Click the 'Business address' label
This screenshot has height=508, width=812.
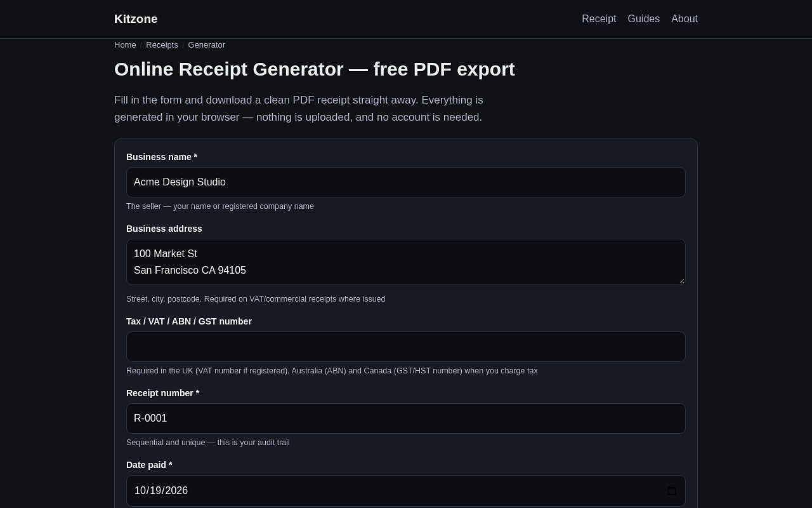click(164, 229)
